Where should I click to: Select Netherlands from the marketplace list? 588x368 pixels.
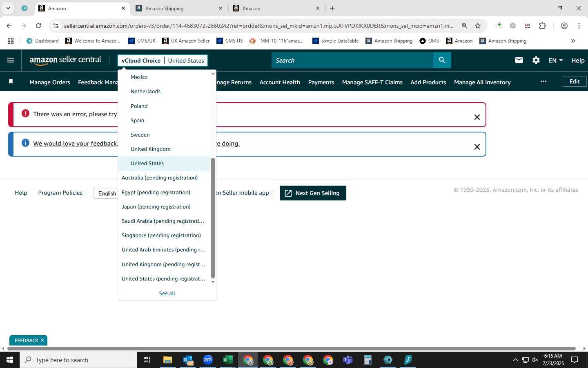click(145, 91)
